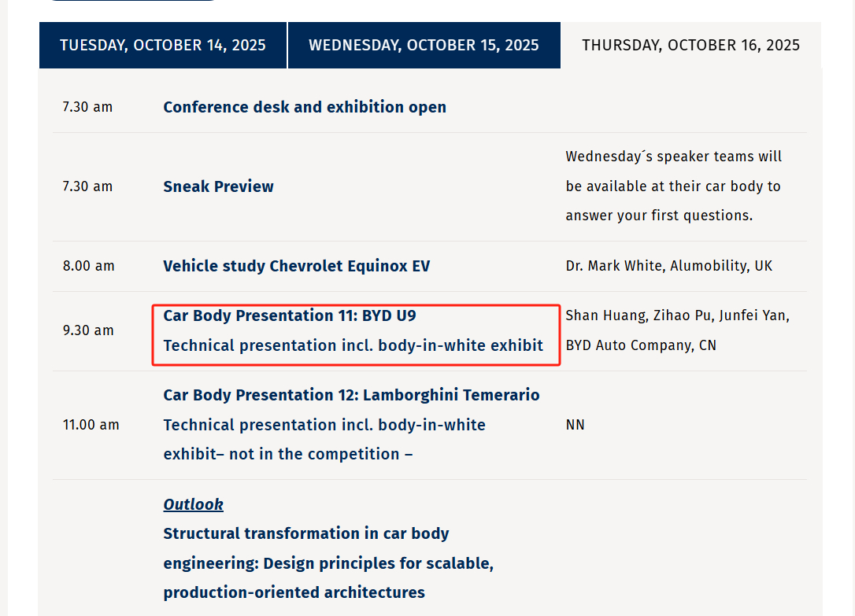Click the Outlook underlined link
The height and width of the screenshot is (616, 855).
(x=193, y=504)
